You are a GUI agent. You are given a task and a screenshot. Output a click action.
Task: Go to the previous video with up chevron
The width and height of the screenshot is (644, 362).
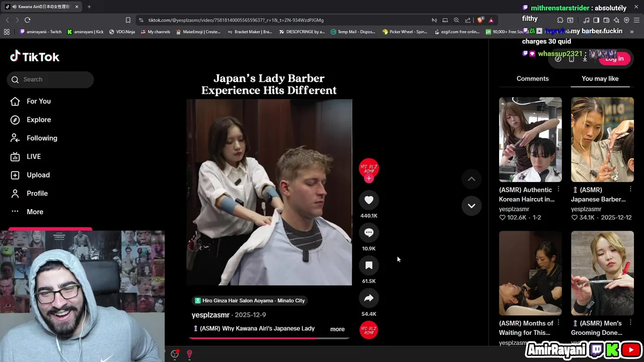(471, 179)
